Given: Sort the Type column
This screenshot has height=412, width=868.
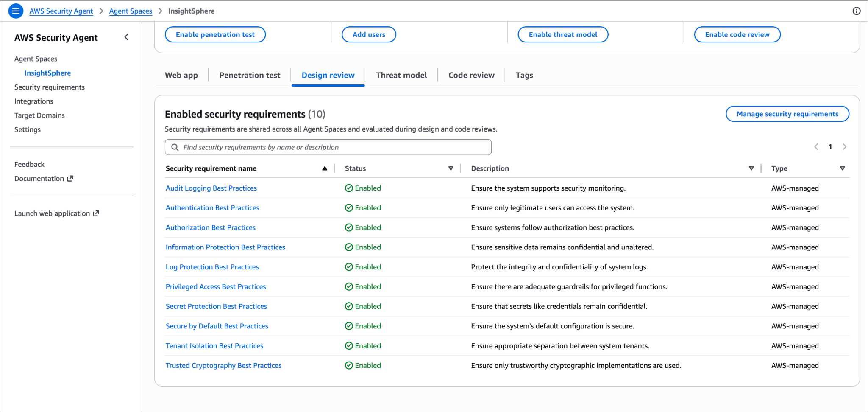Looking at the screenshot, I should coord(843,168).
